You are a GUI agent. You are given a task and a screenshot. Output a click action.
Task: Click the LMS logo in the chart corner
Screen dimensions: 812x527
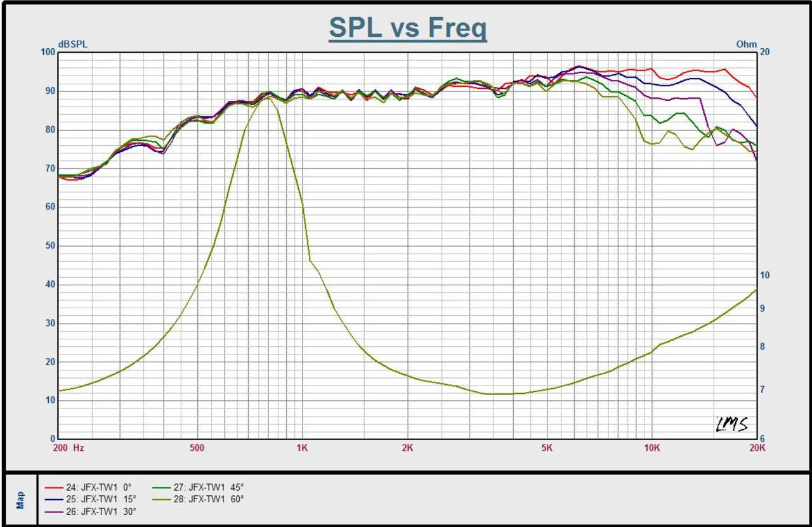731,424
